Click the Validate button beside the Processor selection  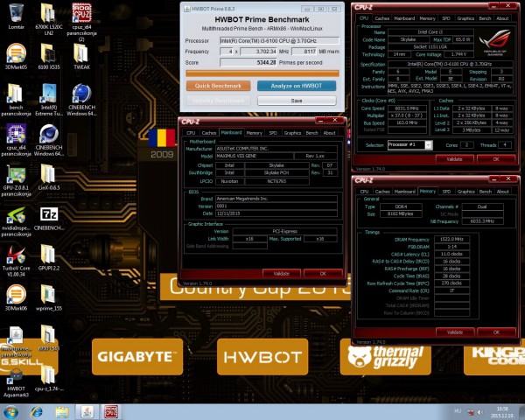click(455, 159)
